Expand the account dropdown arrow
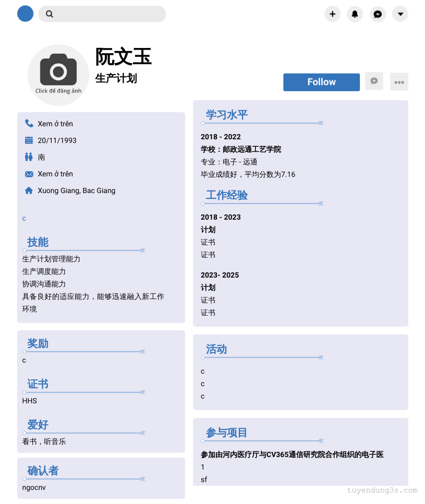Image resolution: width=425 pixels, height=504 pixels. click(x=400, y=14)
